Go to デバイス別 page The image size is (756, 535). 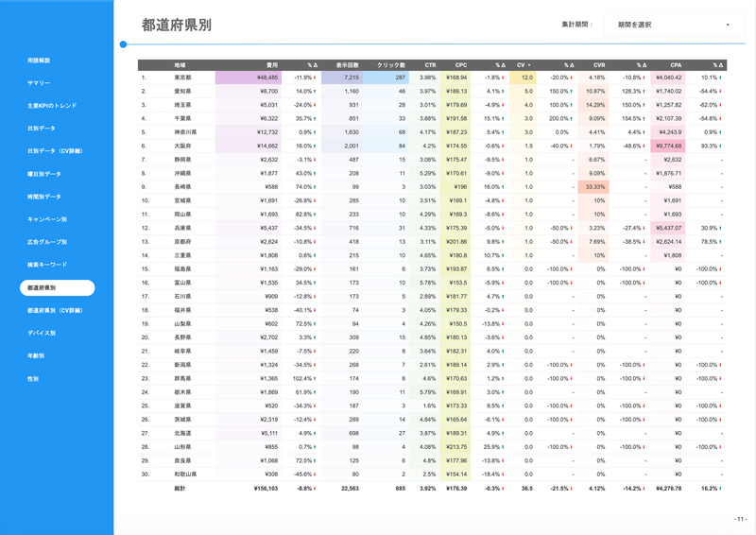click(x=42, y=333)
